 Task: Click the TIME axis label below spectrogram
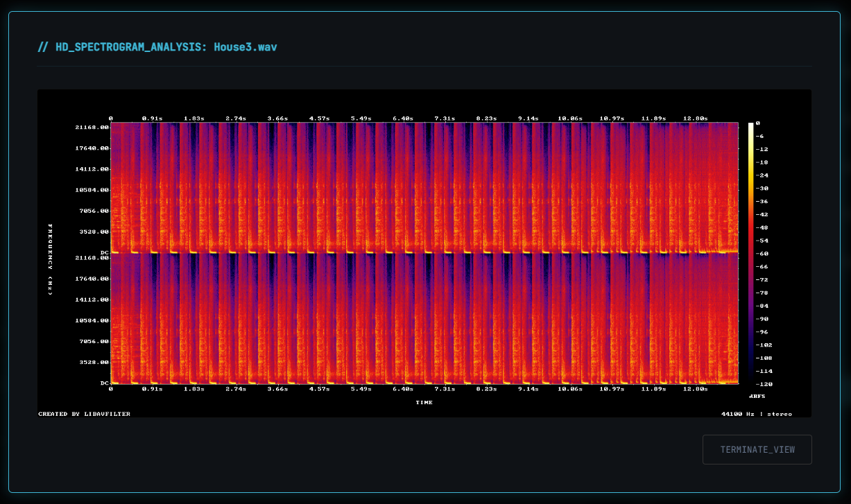[x=422, y=402]
